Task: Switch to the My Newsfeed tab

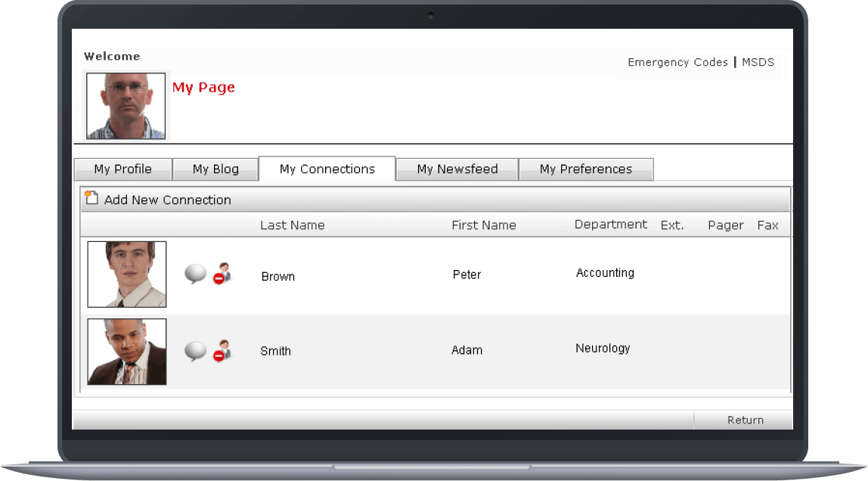Action: (x=456, y=169)
